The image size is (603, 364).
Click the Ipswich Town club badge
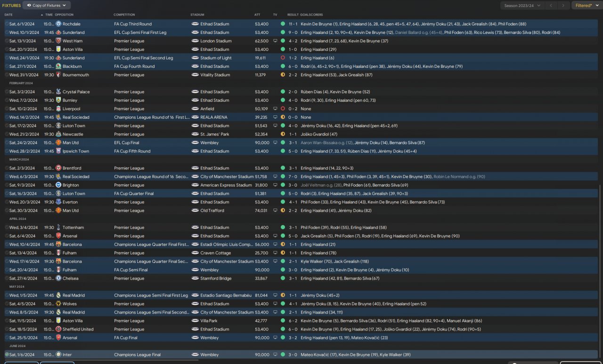[58, 151]
